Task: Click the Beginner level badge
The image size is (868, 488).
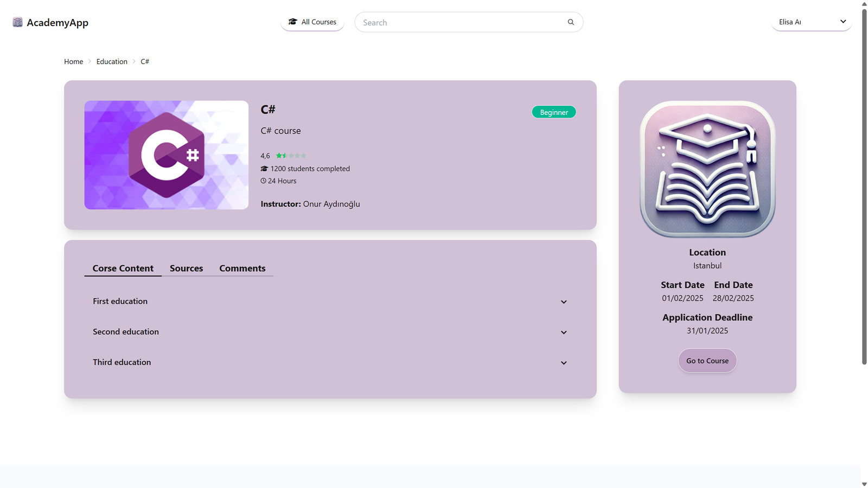Action: pyautogui.click(x=554, y=112)
